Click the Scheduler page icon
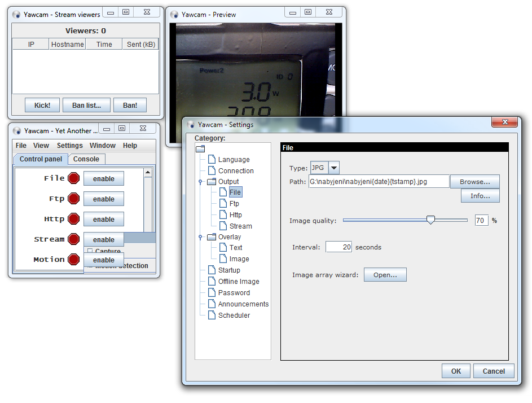 click(x=212, y=315)
